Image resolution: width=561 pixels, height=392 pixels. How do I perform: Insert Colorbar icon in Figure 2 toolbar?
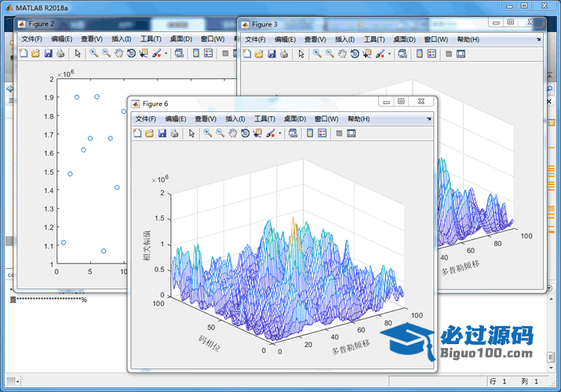click(x=195, y=53)
